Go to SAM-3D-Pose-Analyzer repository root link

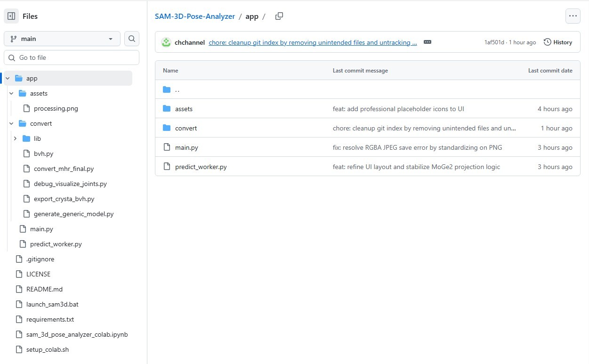[195, 16]
